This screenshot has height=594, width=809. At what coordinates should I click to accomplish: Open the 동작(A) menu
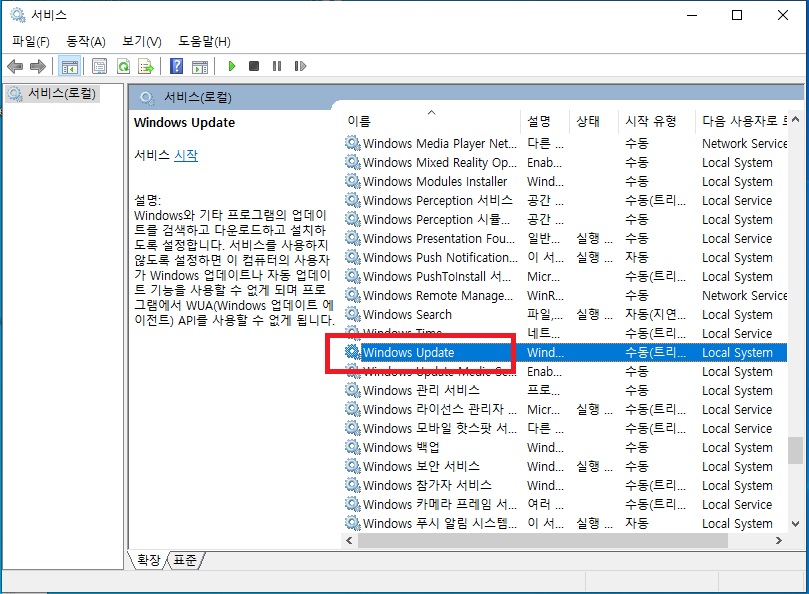coord(86,41)
